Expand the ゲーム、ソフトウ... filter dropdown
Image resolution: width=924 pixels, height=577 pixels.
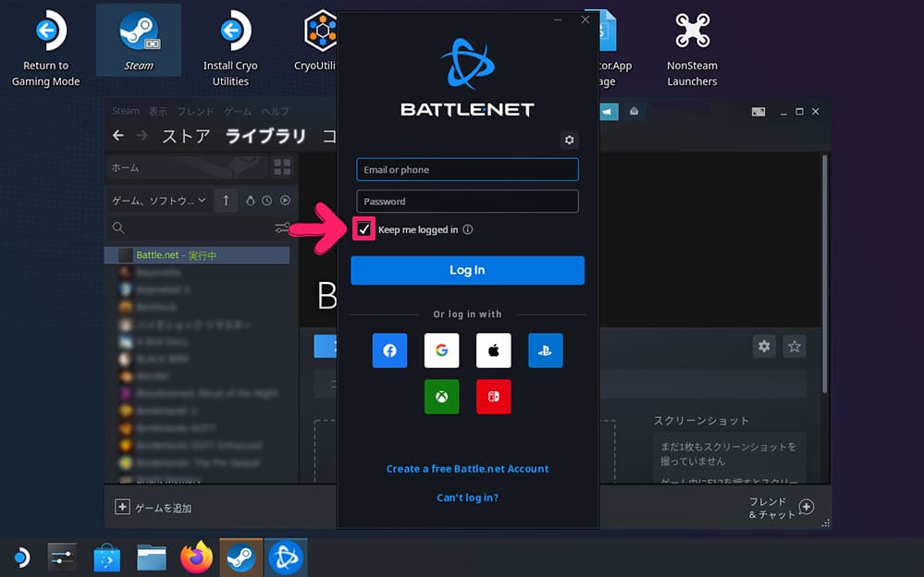[x=159, y=201]
